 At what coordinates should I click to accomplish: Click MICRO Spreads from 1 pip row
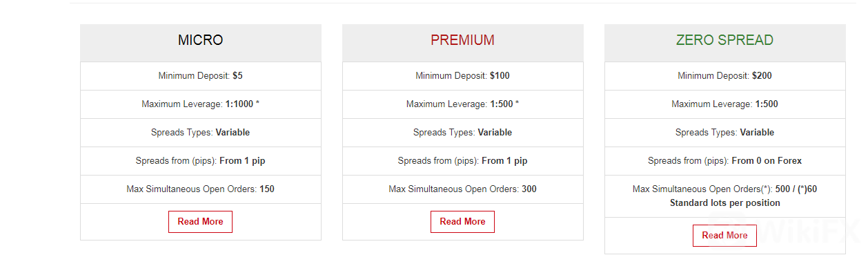pos(201,161)
